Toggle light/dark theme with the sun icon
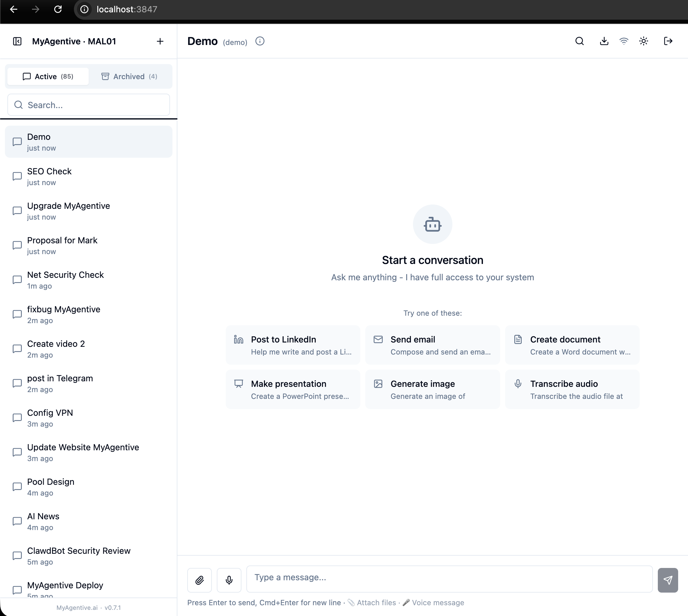The width and height of the screenshot is (688, 616). pyautogui.click(x=643, y=41)
